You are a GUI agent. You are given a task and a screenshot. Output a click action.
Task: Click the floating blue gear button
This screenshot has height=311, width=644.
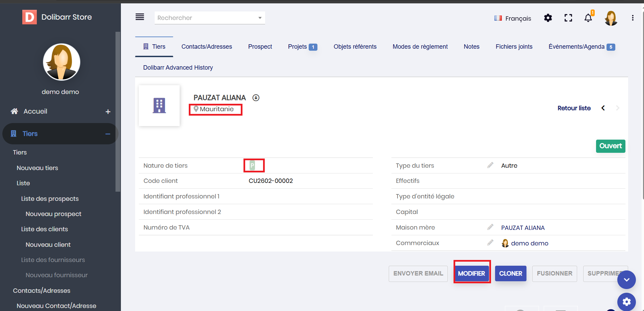(x=626, y=302)
